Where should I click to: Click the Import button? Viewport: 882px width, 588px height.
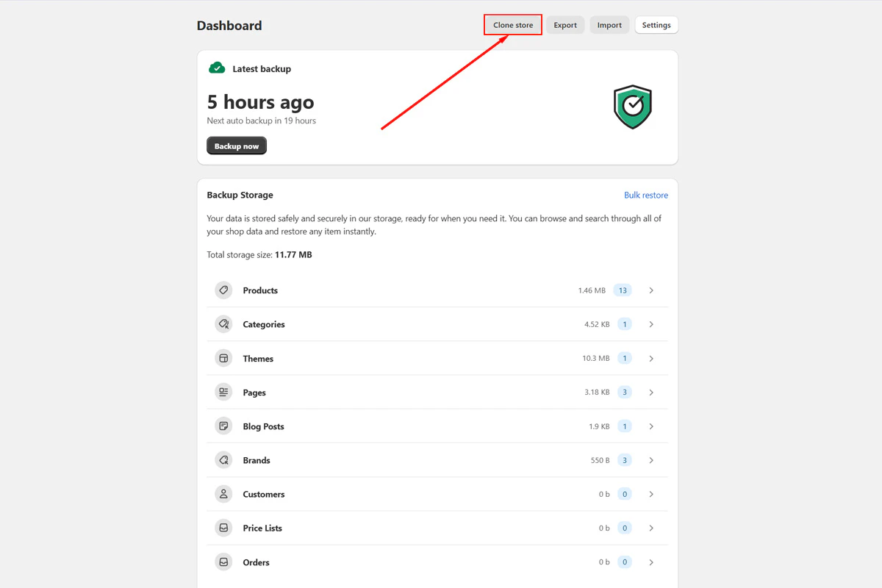pyautogui.click(x=609, y=24)
